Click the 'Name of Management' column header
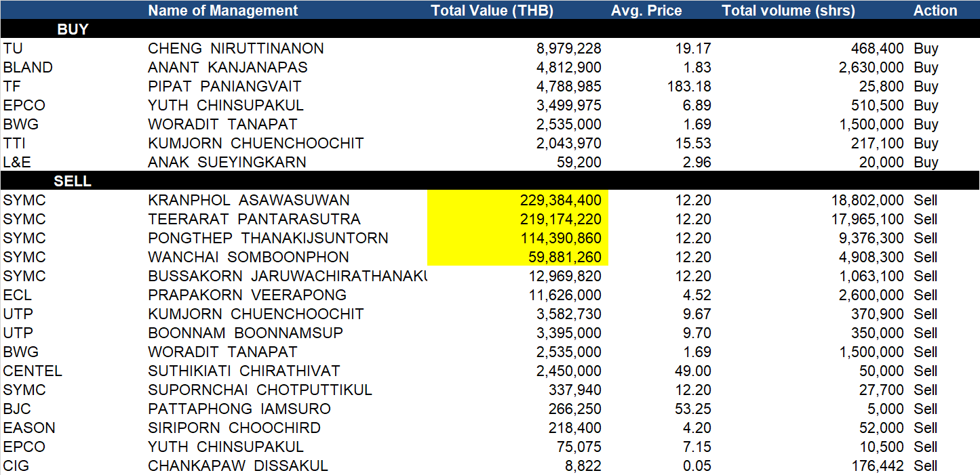 pyautogui.click(x=223, y=10)
